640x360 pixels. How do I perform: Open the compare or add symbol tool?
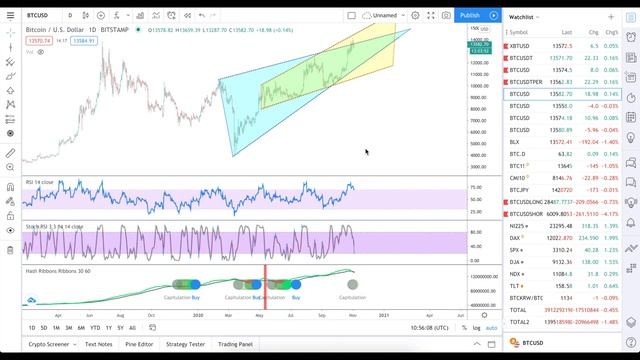(101, 16)
